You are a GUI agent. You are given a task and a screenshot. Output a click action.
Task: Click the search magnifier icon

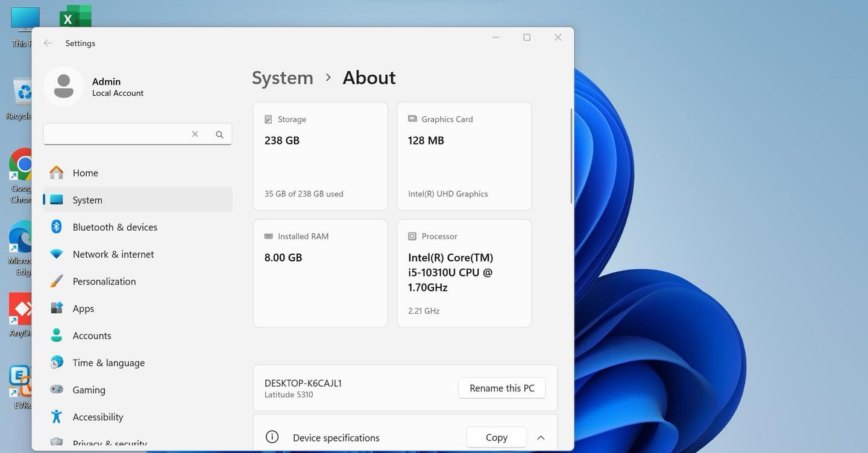click(219, 134)
